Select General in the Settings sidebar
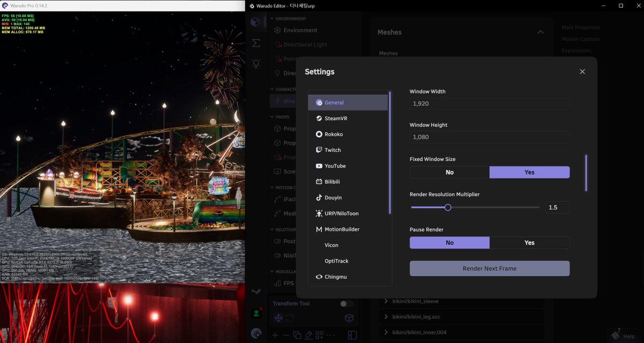Viewport: 644px width, 343px height. point(348,102)
